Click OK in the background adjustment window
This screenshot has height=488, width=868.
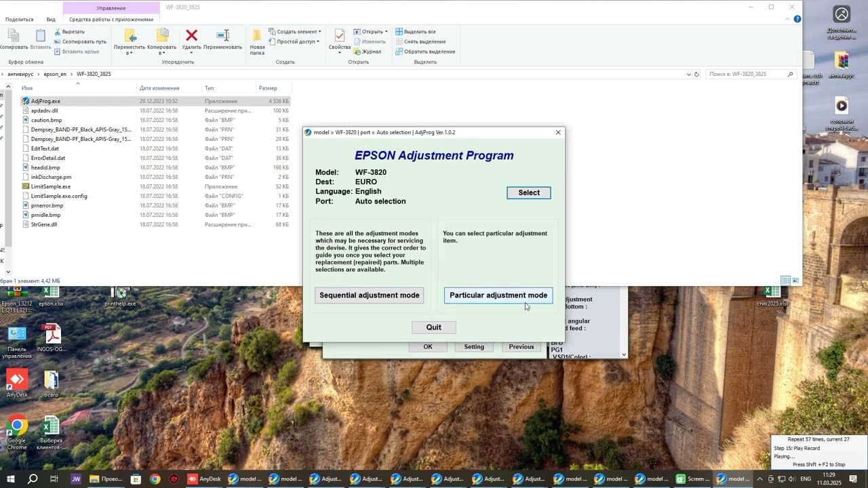coord(428,347)
